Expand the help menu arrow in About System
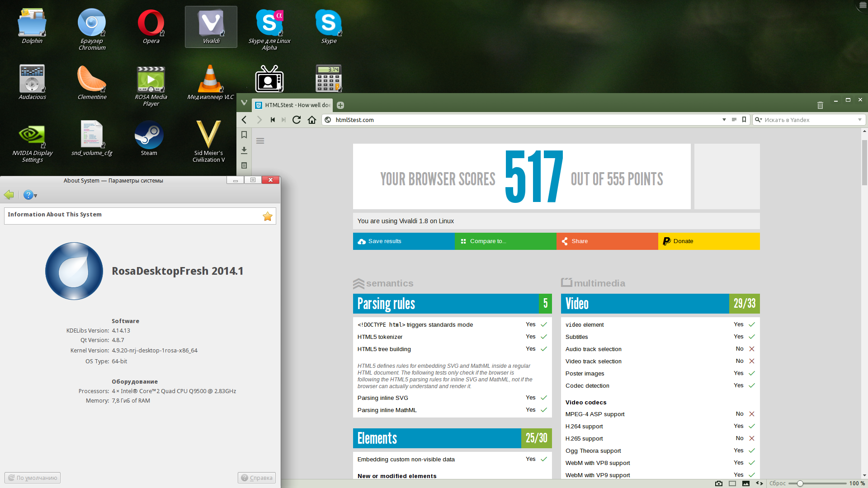 tap(36, 196)
